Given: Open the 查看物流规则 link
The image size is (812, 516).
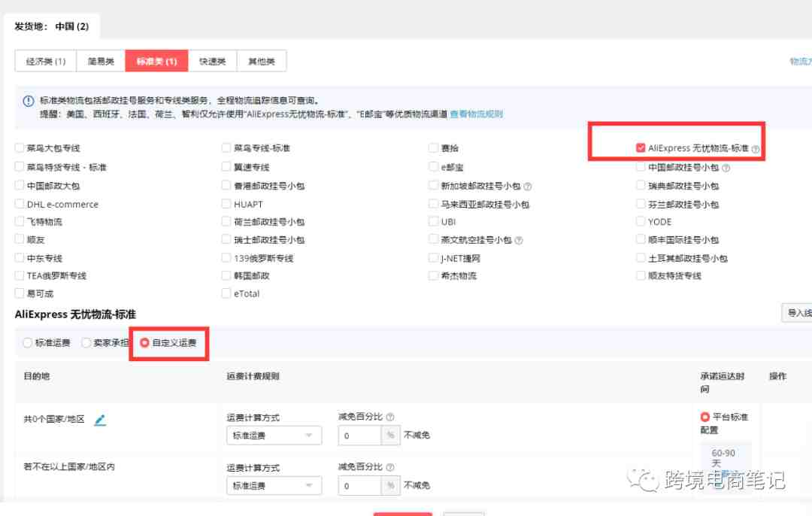Looking at the screenshot, I should [477, 114].
